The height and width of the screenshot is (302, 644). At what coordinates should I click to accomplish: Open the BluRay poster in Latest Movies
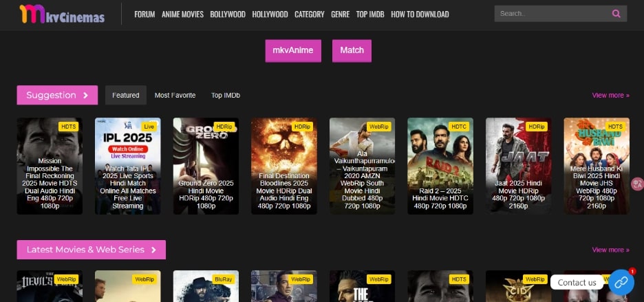point(206,286)
